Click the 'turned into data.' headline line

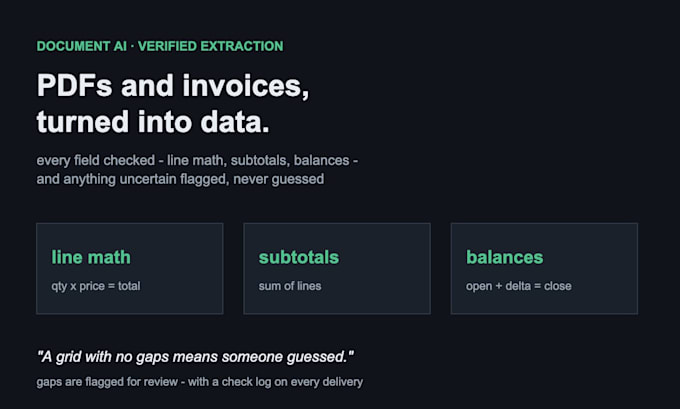153,121
